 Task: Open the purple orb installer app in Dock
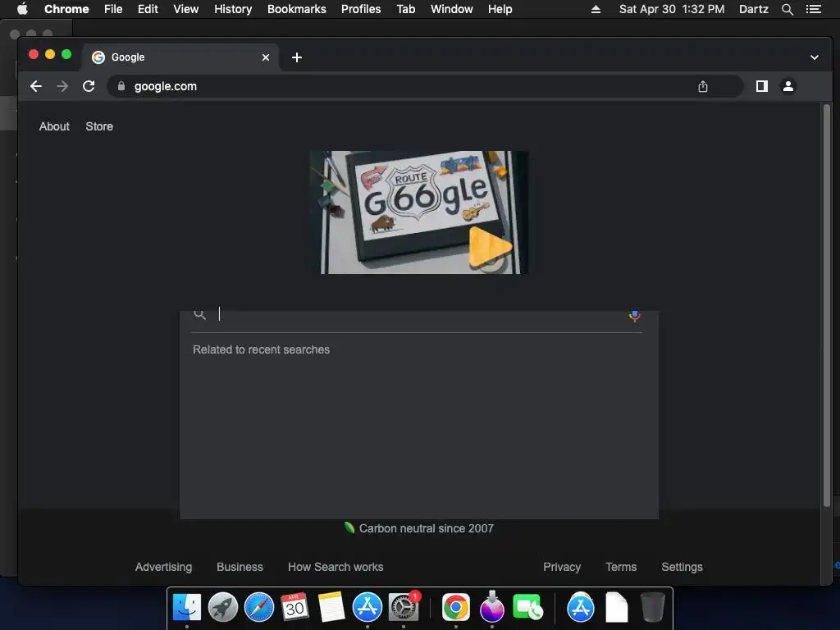click(492, 606)
